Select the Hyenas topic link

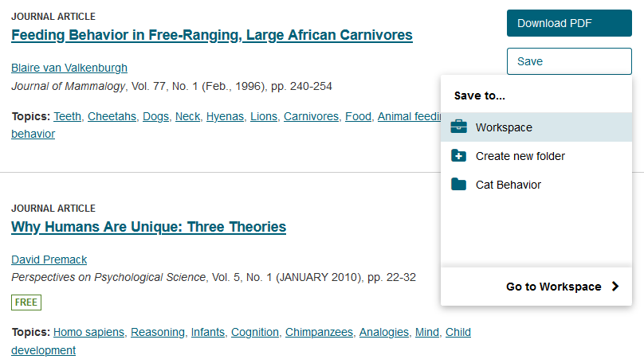pos(225,116)
